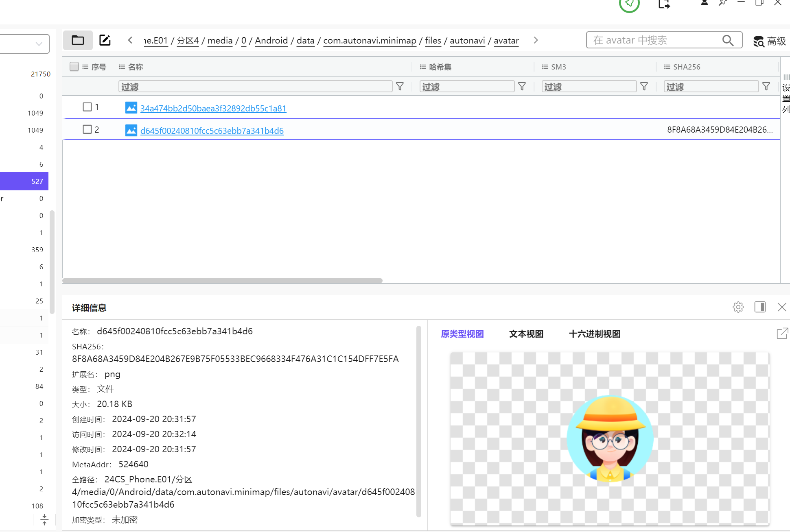Click filter funnel next to name filter

(400, 87)
